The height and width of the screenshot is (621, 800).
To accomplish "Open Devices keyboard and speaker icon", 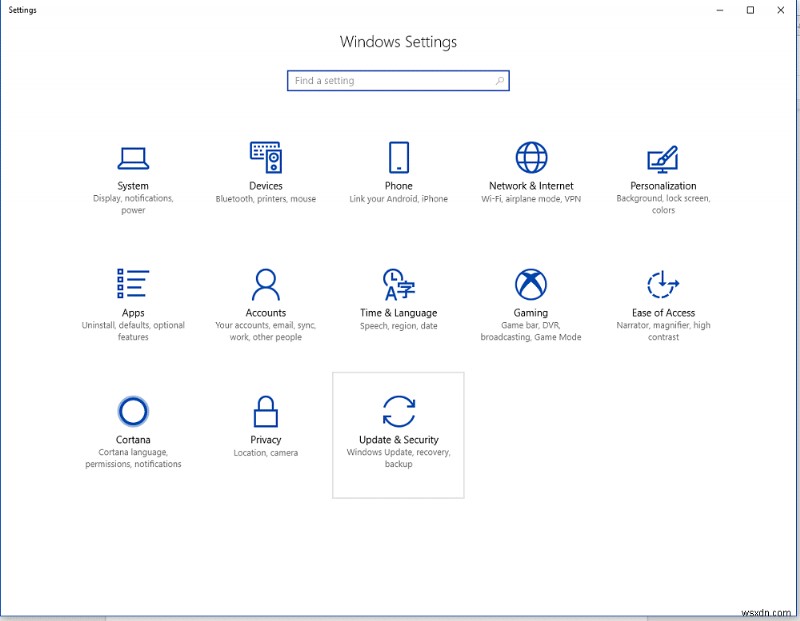I will point(266,157).
